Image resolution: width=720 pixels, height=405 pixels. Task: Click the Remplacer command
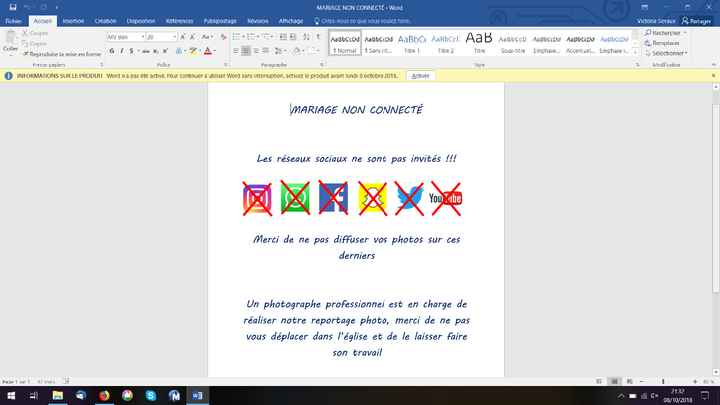point(662,43)
